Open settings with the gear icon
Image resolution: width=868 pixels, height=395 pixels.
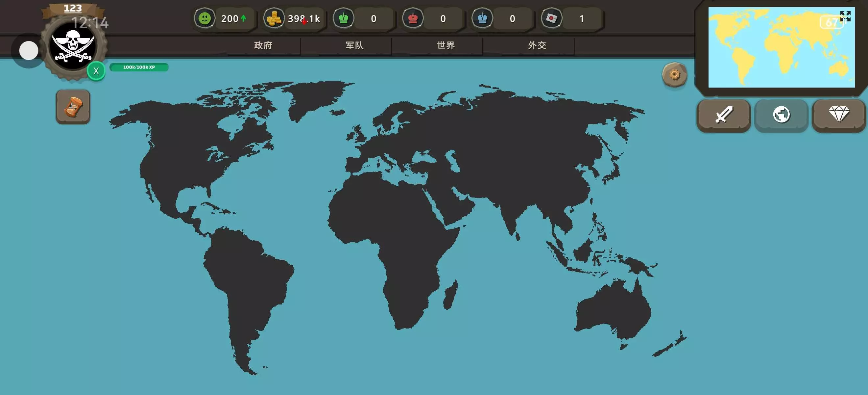click(x=674, y=74)
